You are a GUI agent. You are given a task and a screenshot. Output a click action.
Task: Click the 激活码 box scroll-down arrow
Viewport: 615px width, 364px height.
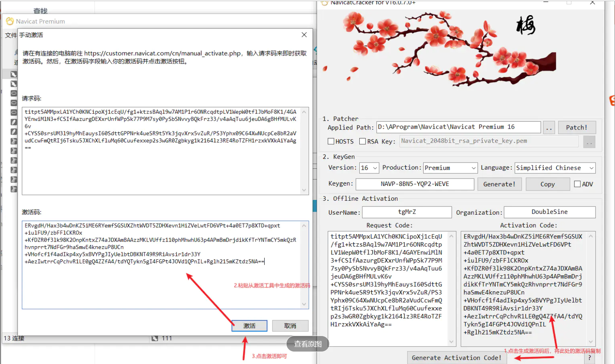click(x=304, y=304)
